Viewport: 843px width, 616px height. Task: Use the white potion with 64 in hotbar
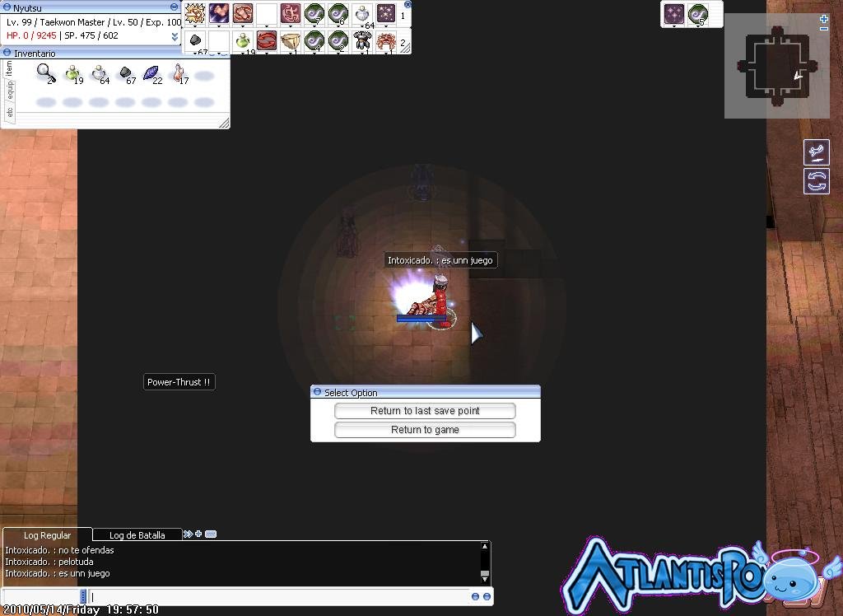(362, 14)
